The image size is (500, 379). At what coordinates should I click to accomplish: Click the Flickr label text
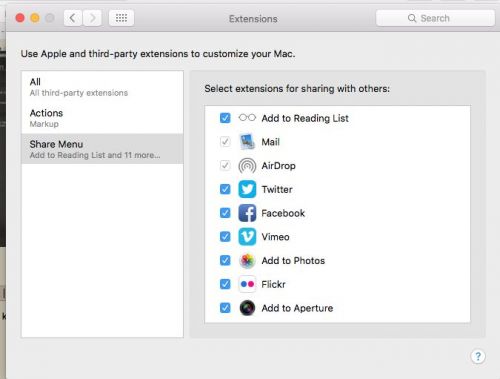(273, 284)
